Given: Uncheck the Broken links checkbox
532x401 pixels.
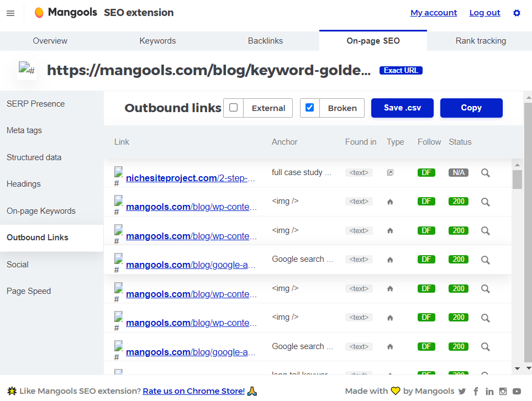Looking at the screenshot, I should [x=309, y=108].
